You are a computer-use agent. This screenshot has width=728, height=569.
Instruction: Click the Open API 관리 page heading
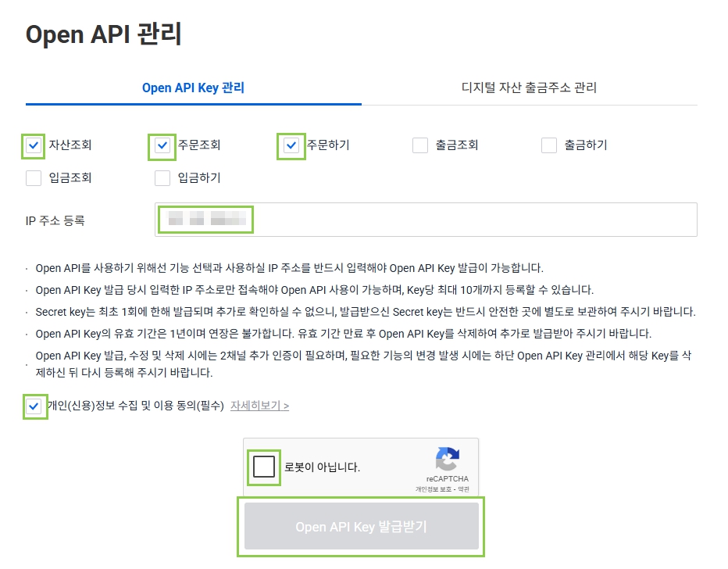point(104,35)
